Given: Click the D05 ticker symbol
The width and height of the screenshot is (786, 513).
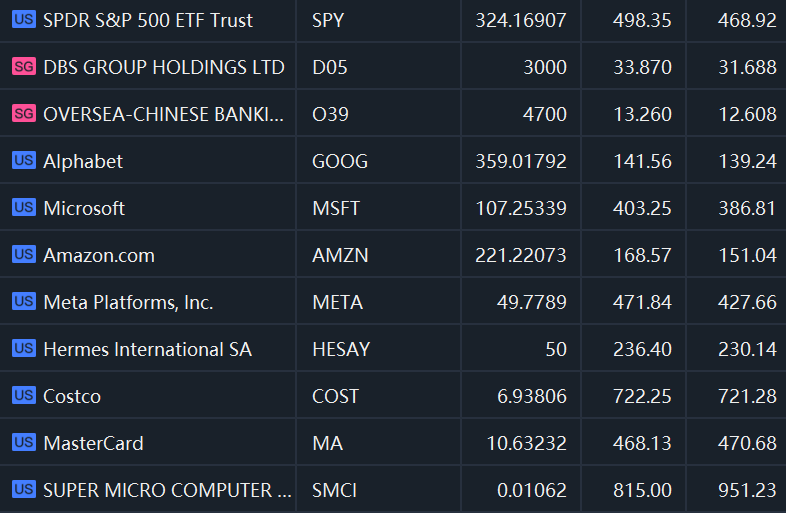Looking at the screenshot, I should (x=329, y=67).
